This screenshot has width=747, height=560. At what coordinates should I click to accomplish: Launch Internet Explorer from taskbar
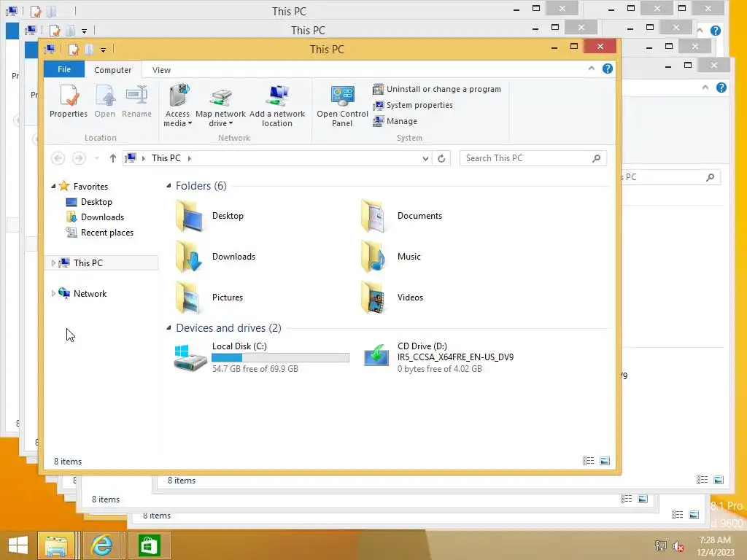102,545
